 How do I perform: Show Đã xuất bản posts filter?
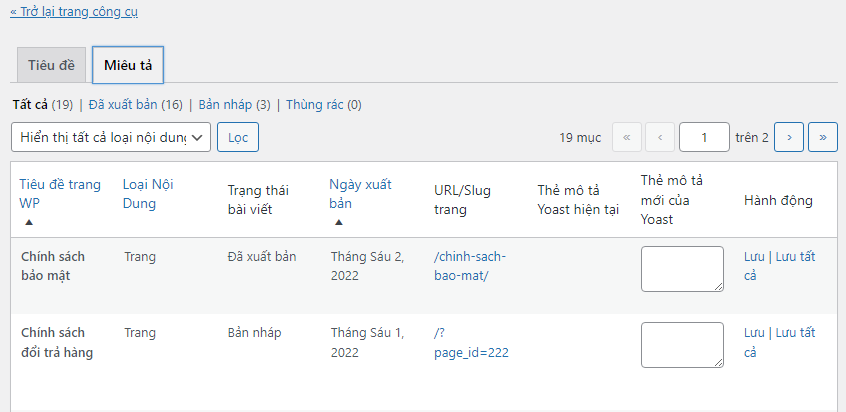[x=124, y=104]
